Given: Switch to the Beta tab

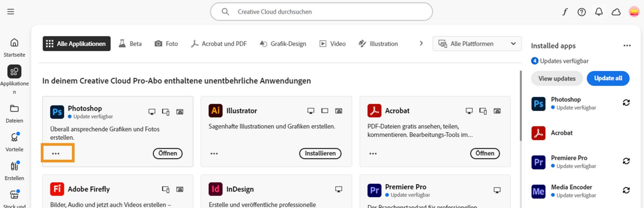Looking at the screenshot, I should click(130, 44).
